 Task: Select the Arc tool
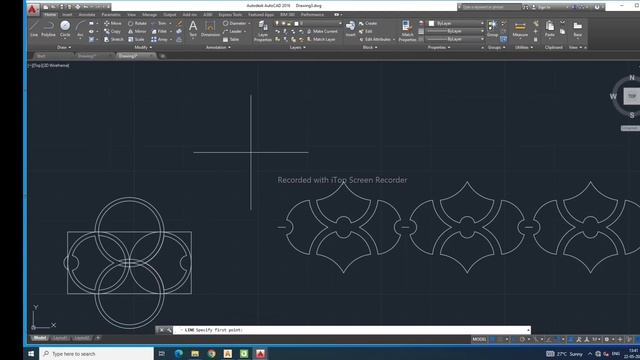(80, 29)
